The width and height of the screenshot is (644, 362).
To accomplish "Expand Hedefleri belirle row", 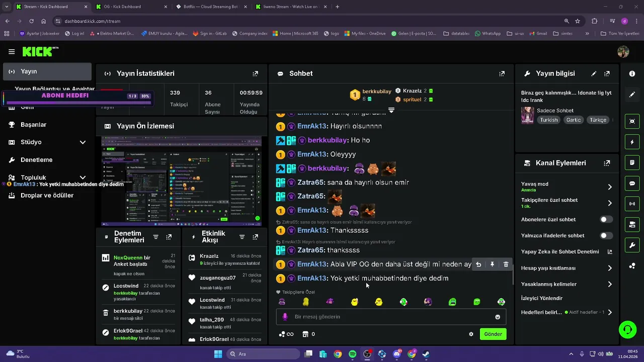I will click(609, 312).
